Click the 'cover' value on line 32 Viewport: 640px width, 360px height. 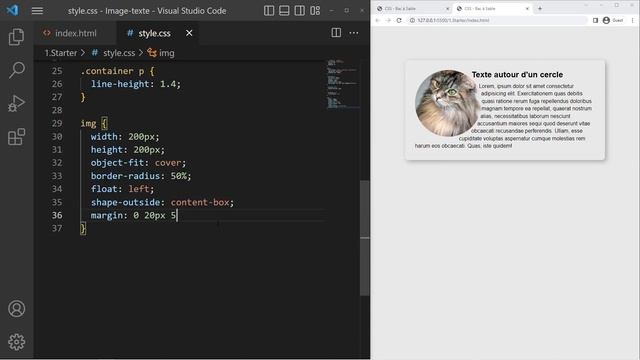168,162
